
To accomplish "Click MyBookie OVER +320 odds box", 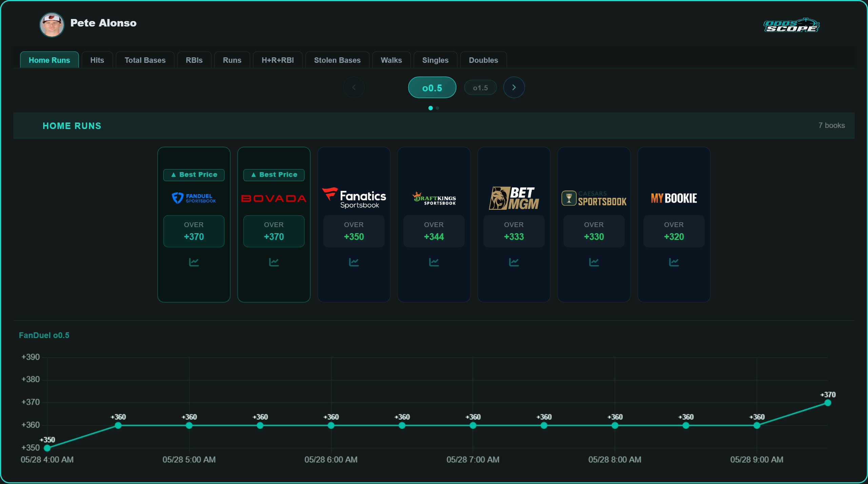I will click(674, 231).
